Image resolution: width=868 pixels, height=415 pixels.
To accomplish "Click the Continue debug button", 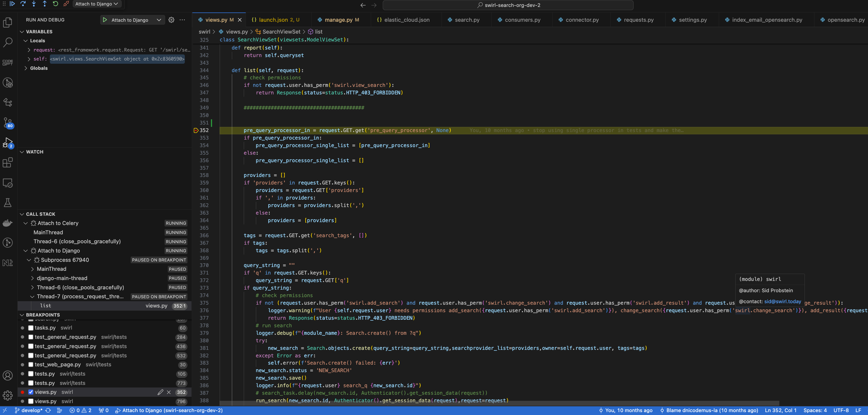I will coord(12,4).
